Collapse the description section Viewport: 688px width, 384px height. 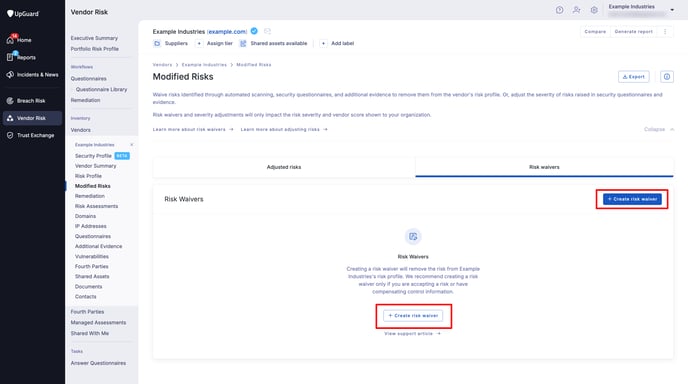tap(659, 129)
